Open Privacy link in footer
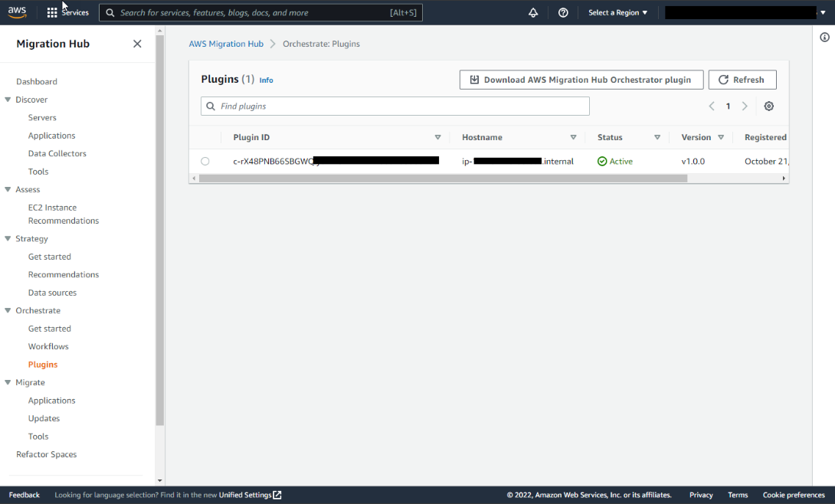This screenshot has width=835, height=504. click(x=701, y=495)
